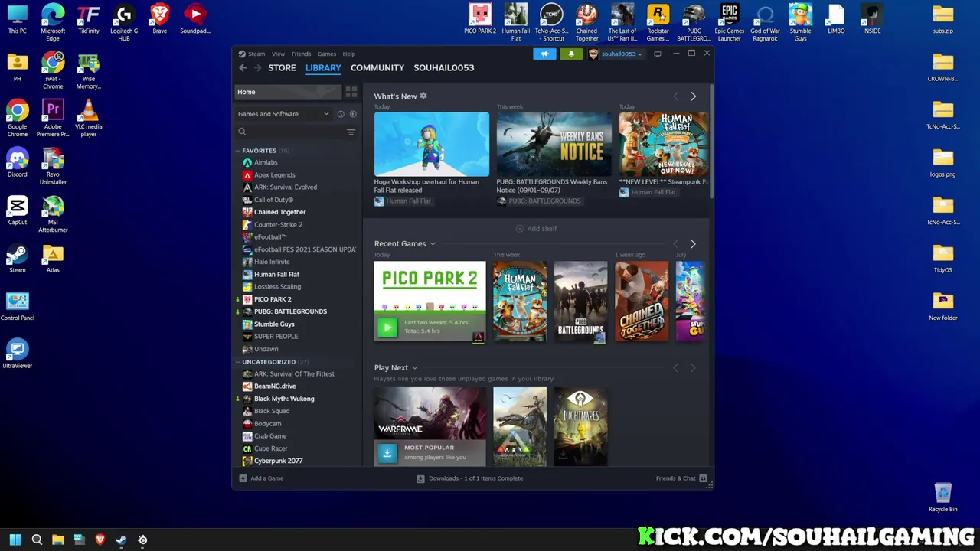The height and width of the screenshot is (551, 980).
Task: Open Play Next shelf dropdown
Action: (414, 368)
